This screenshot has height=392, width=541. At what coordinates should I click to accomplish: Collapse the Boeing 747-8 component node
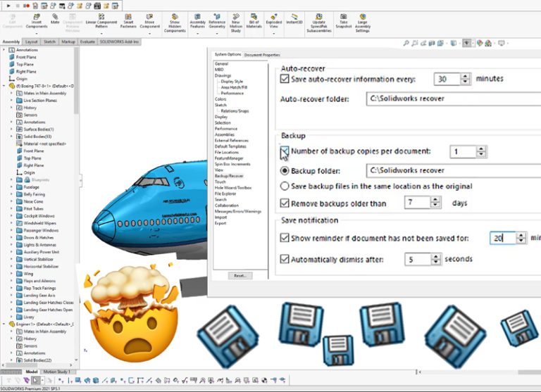coord(4,86)
